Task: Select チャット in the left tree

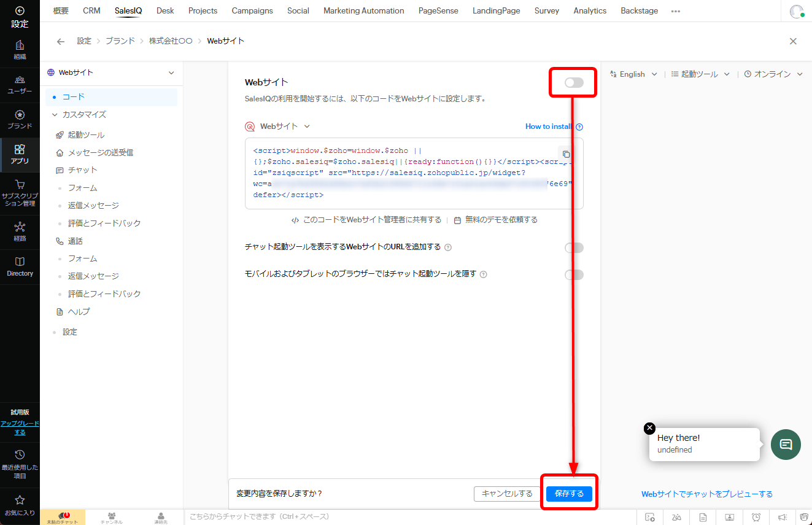Action: (x=82, y=170)
